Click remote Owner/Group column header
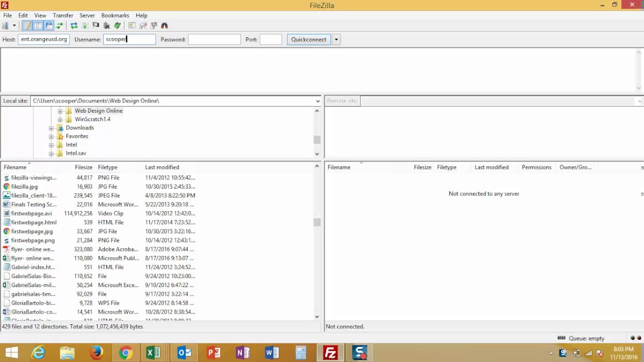This screenshot has height=362, width=644. coord(576,167)
